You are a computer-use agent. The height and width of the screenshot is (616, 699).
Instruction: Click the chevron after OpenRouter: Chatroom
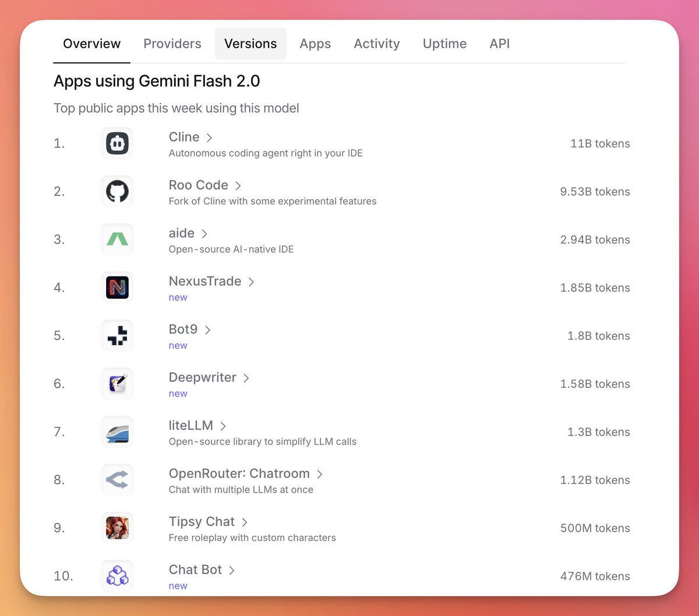tap(319, 474)
